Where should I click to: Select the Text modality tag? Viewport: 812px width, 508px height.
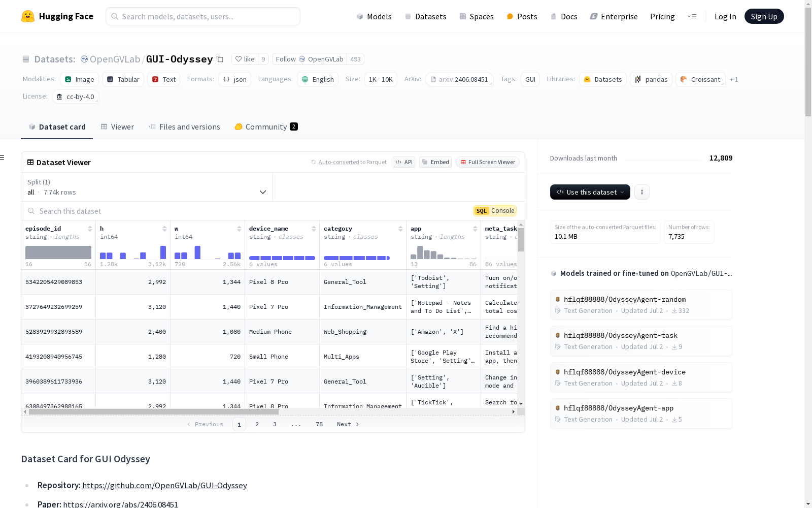click(163, 79)
